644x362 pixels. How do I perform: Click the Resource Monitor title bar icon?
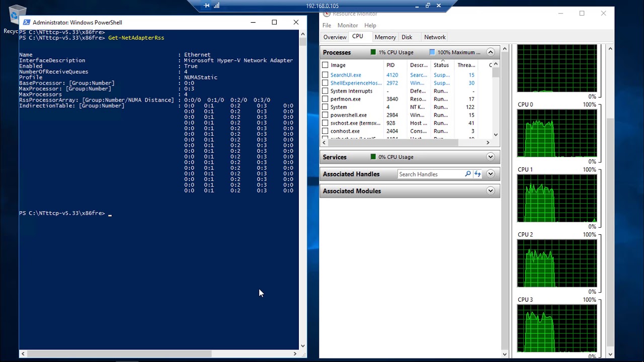327,14
